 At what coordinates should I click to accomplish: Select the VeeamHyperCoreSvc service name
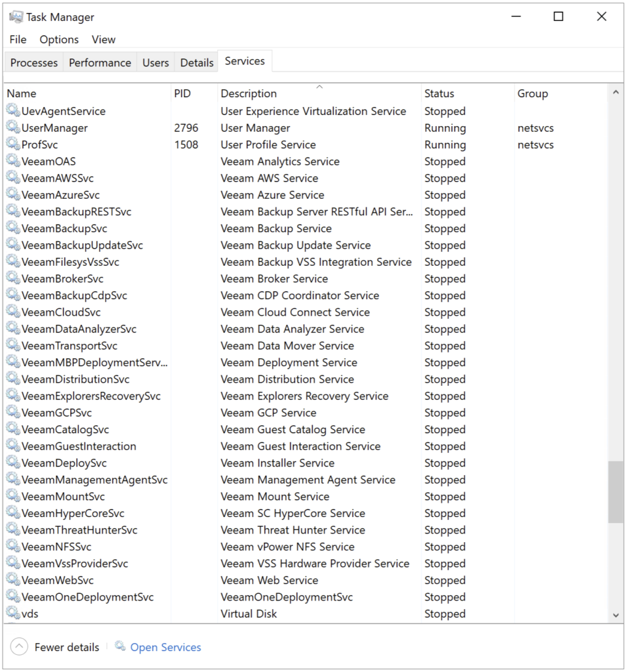[73, 513]
